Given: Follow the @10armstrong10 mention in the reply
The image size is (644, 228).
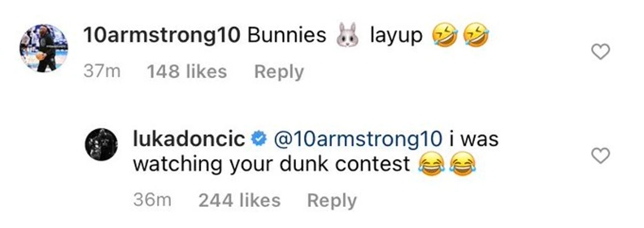Looking at the screenshot, I should [357, 139].
